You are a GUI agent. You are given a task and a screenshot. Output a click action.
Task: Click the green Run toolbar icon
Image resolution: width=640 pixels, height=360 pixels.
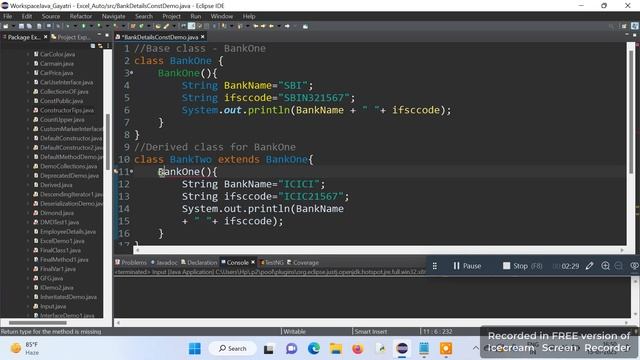(83, 26)
